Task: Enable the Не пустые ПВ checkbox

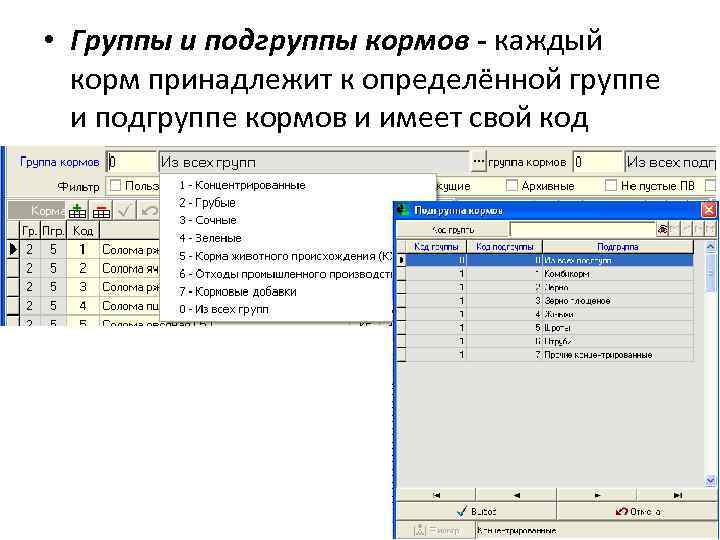Action: 611,186
